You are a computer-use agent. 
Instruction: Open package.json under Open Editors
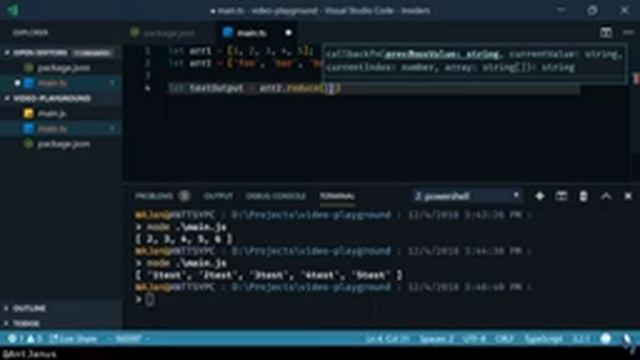pos(64,68)
